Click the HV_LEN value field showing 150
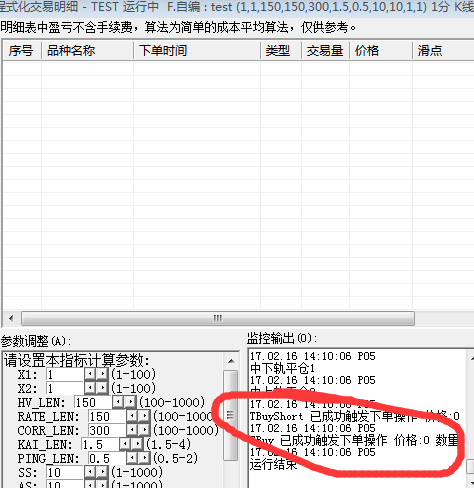 pos(93,402)
